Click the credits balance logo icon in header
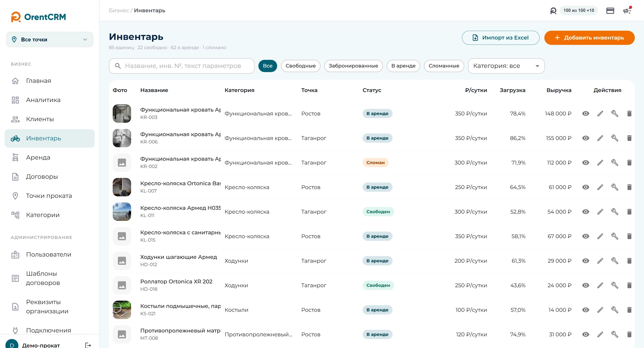This screenshot has height=348, width=644. [x=553, y=11]
